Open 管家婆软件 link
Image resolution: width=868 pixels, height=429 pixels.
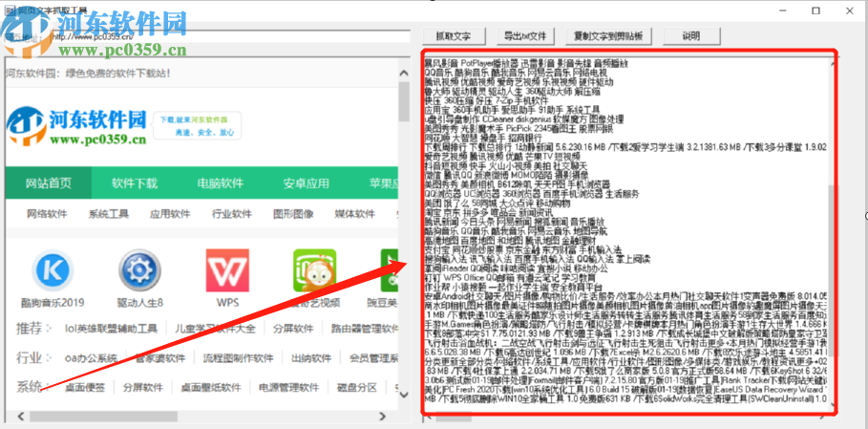[160, 358]
